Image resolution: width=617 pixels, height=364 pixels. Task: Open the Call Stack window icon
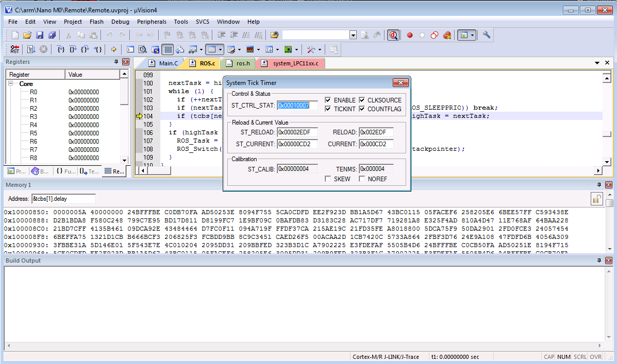coord(180,49)
